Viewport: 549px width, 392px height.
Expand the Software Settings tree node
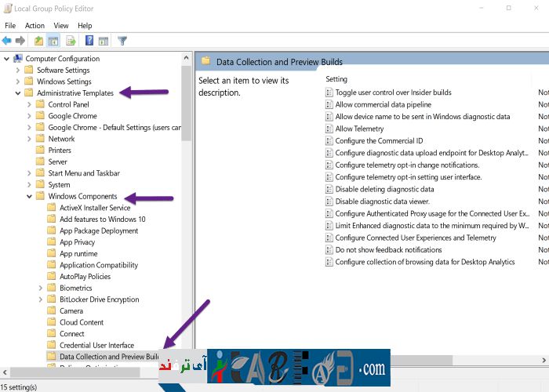tap(18, 70)
